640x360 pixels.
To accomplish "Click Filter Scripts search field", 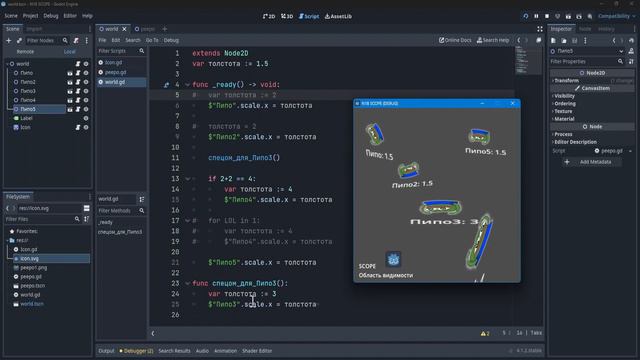I will click(121, 51).
